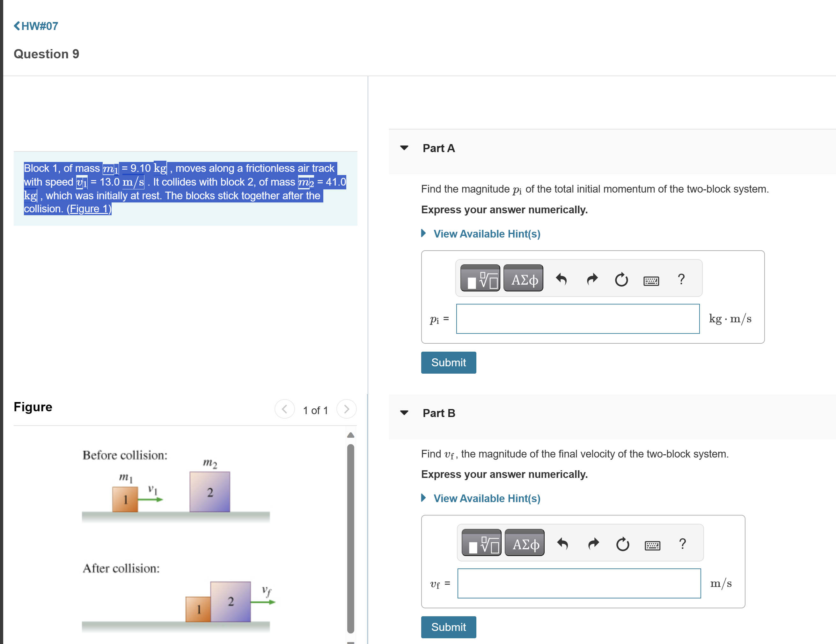Click the help question mark in Part A
Viewport: 836px width, 644px height.
point(681,279)
